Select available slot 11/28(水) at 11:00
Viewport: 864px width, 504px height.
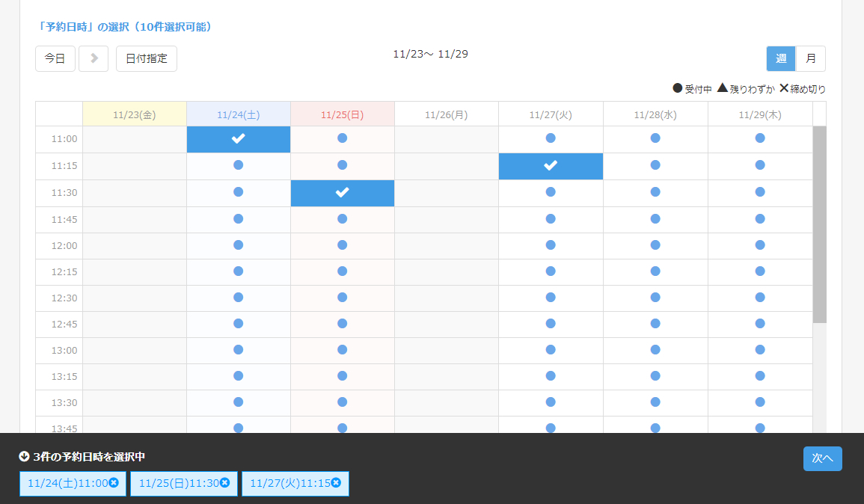tap(655, 138)
